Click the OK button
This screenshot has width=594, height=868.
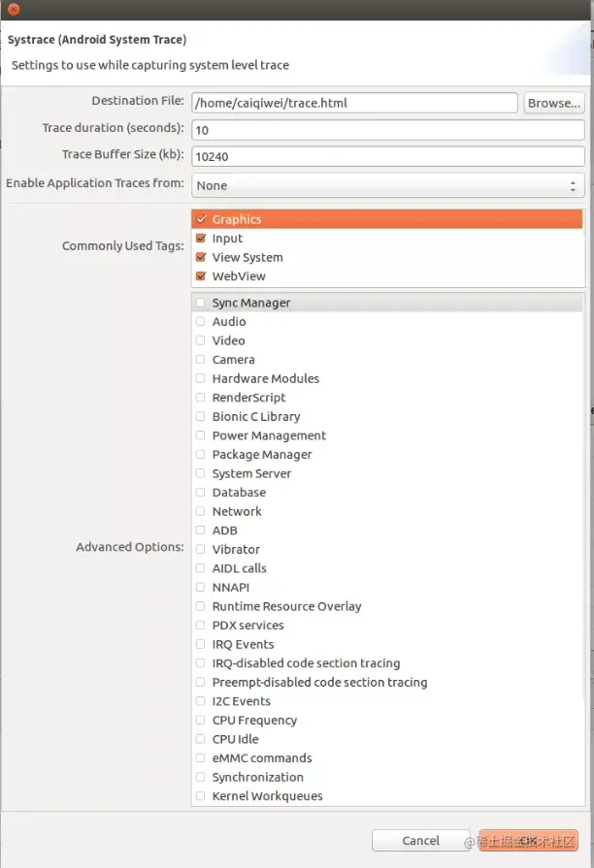tap(529, 841)
